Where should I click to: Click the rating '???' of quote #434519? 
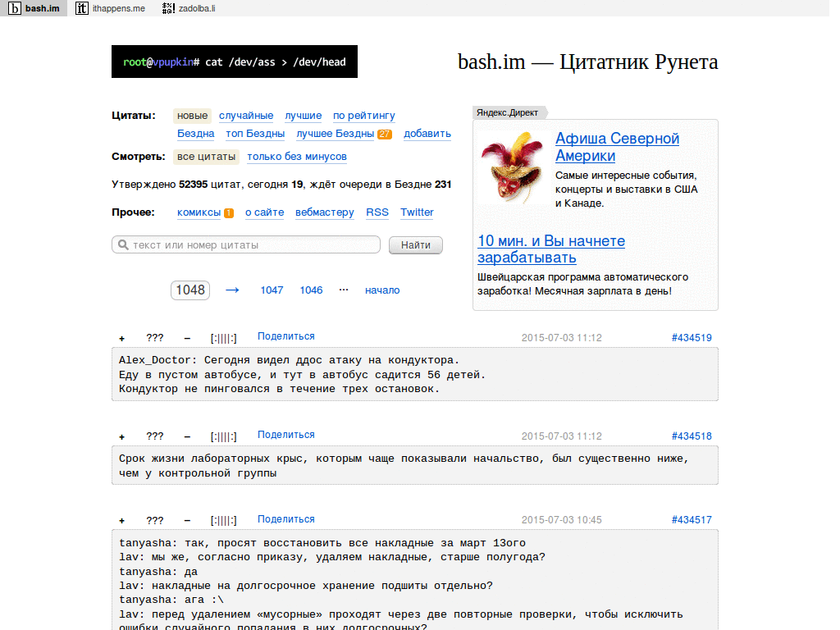tap(155, 338)
